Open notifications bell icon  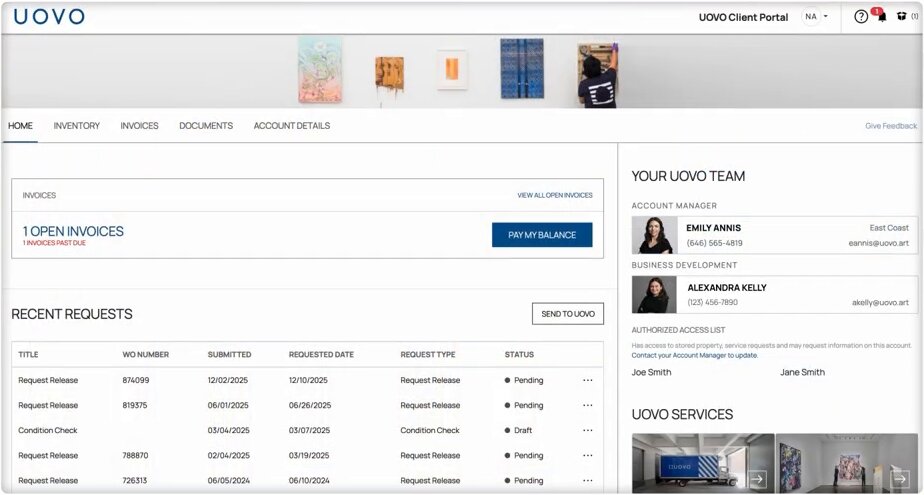click(882, 17)
